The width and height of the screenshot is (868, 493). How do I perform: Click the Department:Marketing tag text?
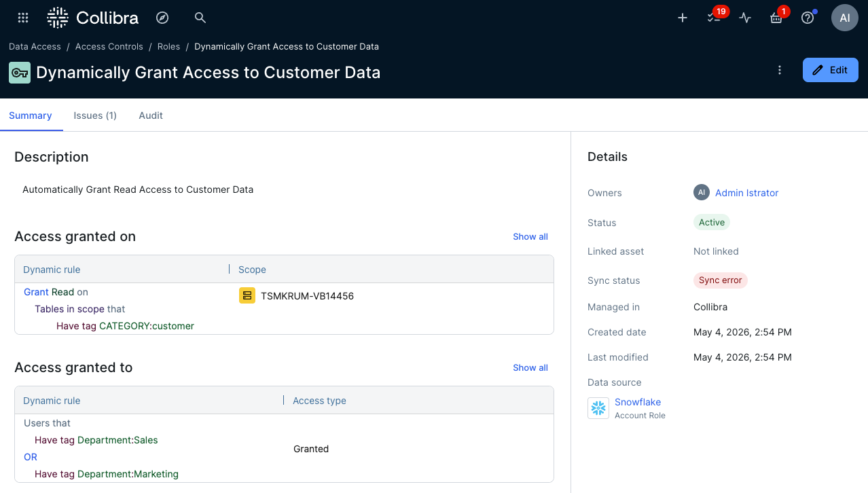128,474
